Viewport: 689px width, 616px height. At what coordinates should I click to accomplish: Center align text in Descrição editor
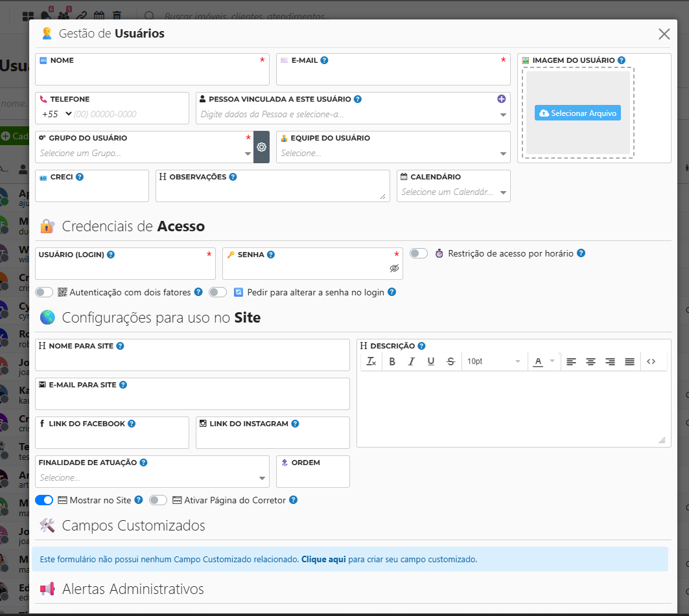pyautogui.click(x=590, y=361)
